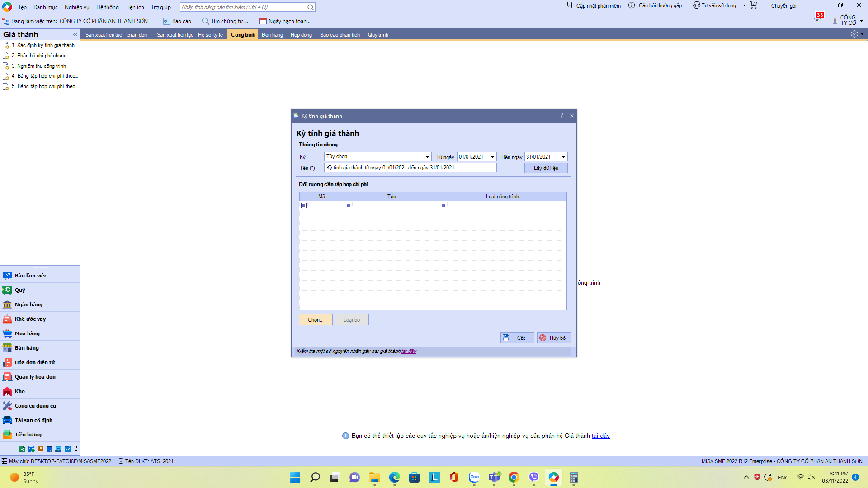Click the Tên period name input field
This screenshot has height=488, width=868.
[410, 168]
